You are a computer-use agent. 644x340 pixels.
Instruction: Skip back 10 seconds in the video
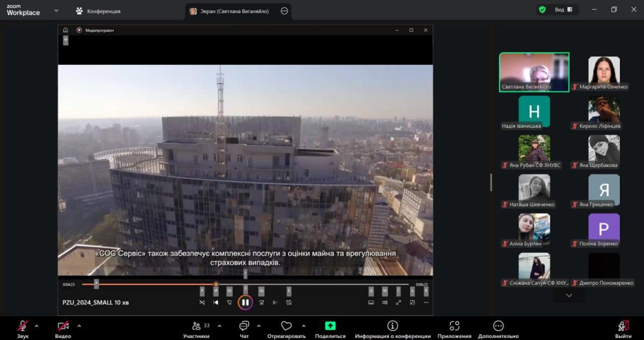click(229, 302)
